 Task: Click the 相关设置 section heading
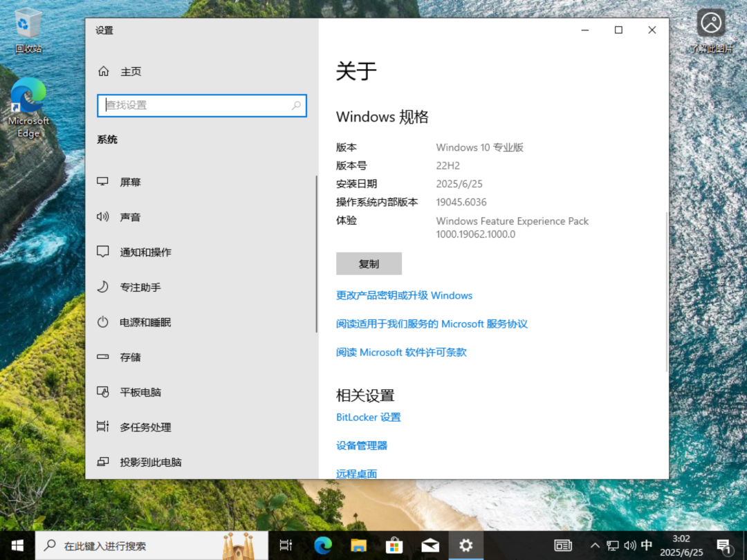tap(365, 395)
